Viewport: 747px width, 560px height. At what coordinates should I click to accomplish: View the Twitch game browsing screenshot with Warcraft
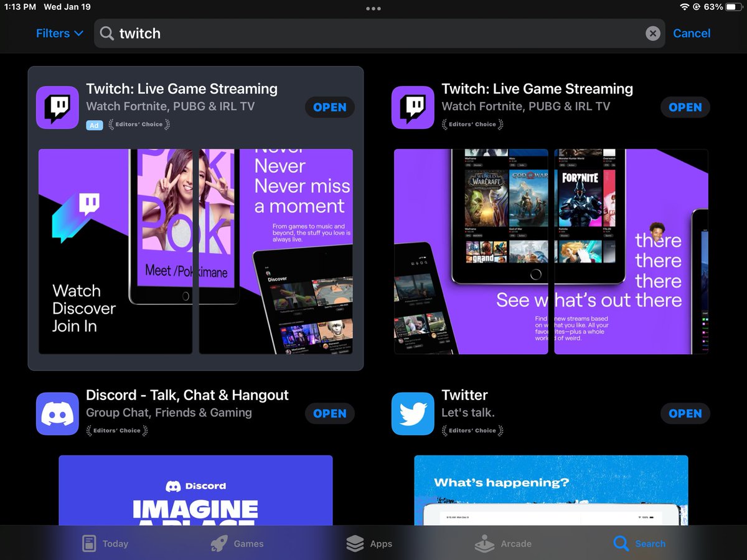(x=471, y=251)
